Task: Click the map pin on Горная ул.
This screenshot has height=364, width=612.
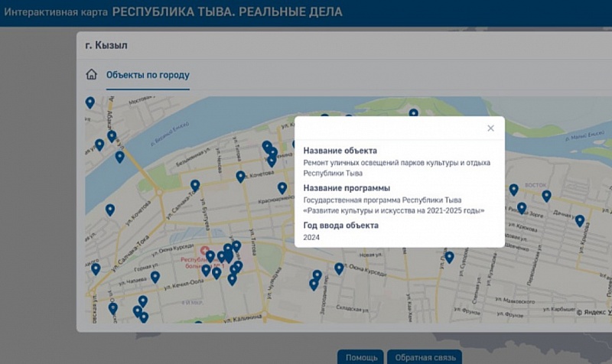Action: tap(155, 277)
